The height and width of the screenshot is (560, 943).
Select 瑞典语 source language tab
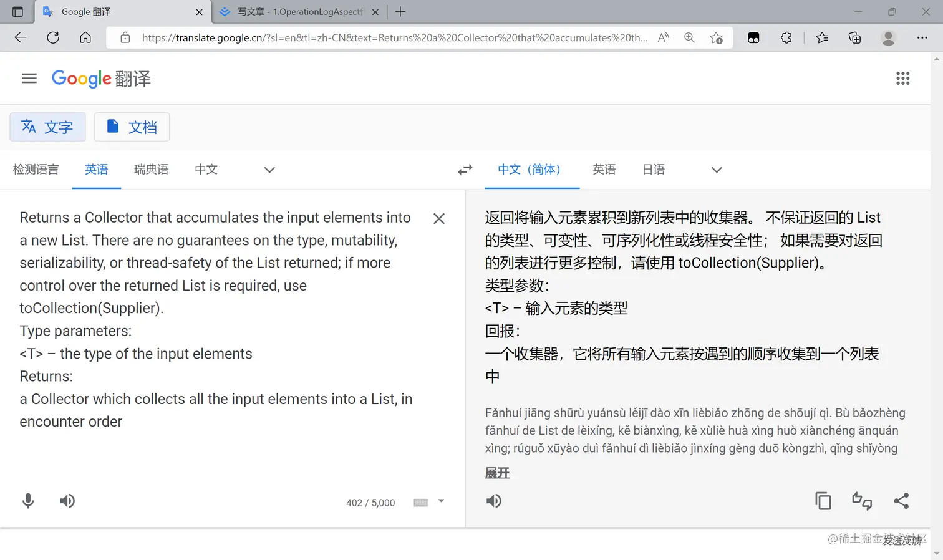click(151, 170)
